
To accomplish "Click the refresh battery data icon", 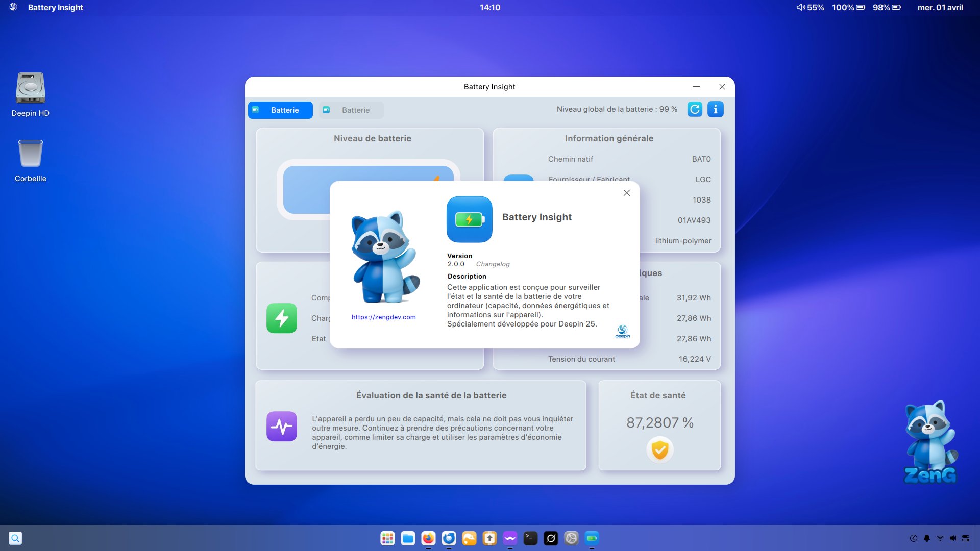I will pyautogui.click(x=695, y=109).
